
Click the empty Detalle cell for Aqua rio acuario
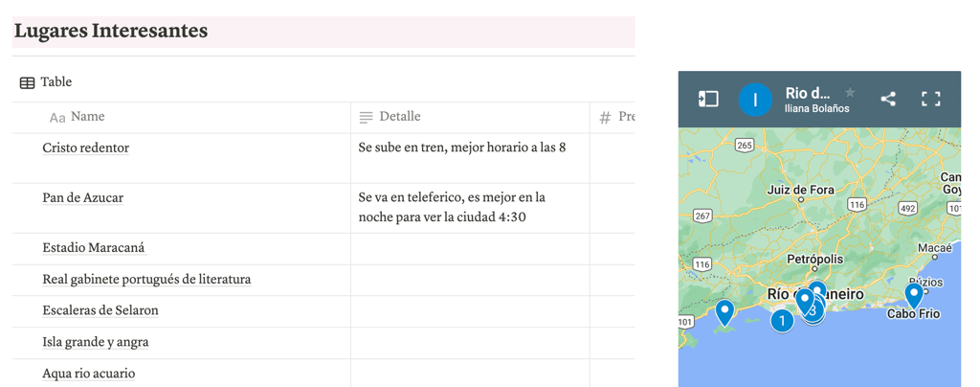(470, 374)
